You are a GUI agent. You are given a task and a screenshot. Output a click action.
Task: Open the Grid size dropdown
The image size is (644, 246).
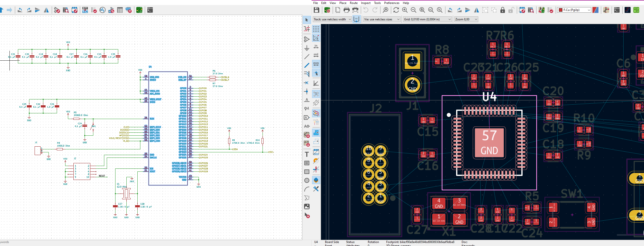coord(427,19)
